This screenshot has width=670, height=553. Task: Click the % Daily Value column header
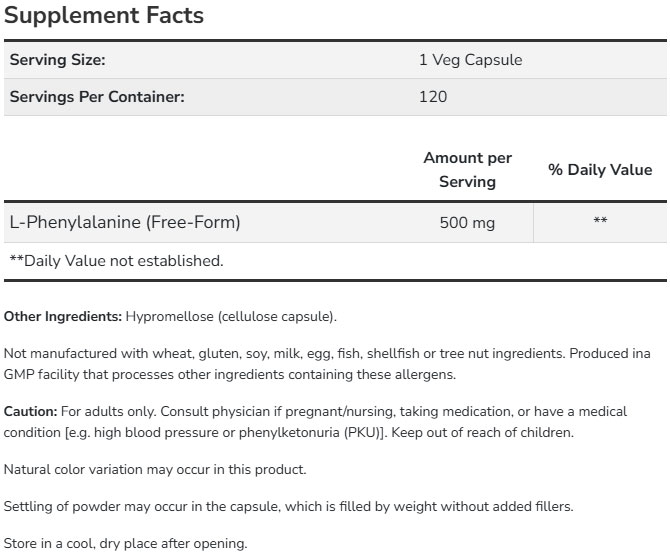pos(600,170)
